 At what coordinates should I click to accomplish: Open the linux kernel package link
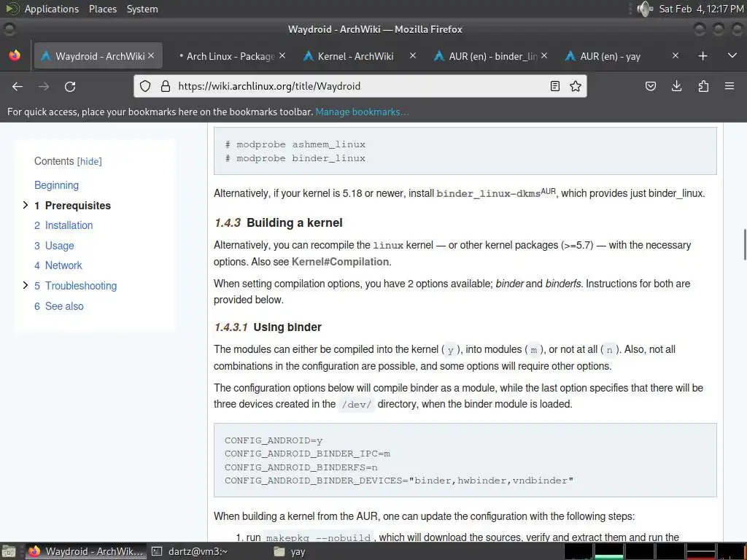388,245
